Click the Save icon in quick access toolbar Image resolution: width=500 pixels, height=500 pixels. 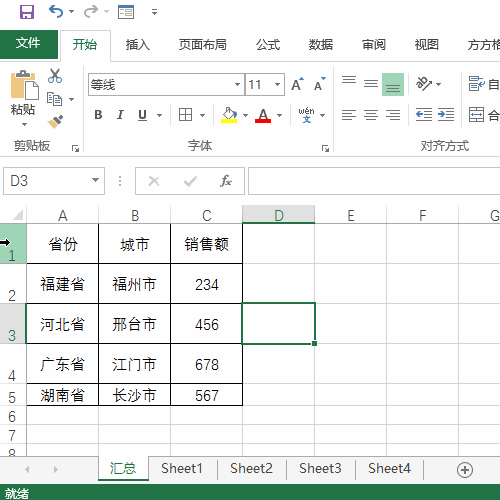coord(27,12)
